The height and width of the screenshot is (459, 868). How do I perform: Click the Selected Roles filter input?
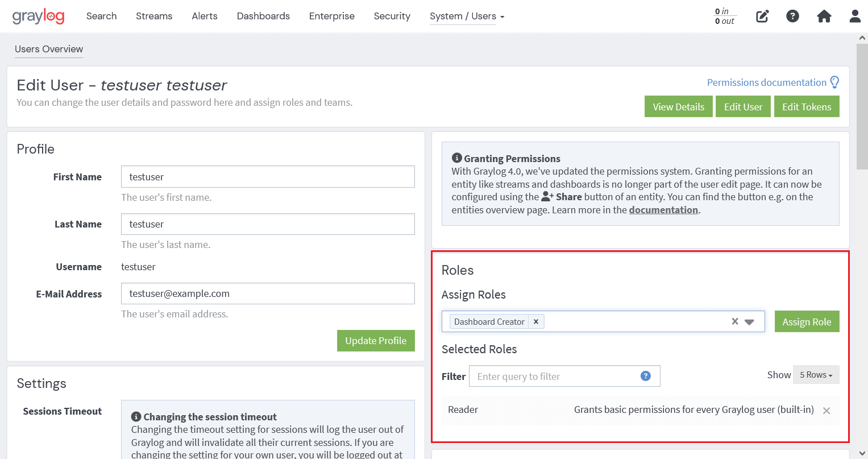point(564,376)
